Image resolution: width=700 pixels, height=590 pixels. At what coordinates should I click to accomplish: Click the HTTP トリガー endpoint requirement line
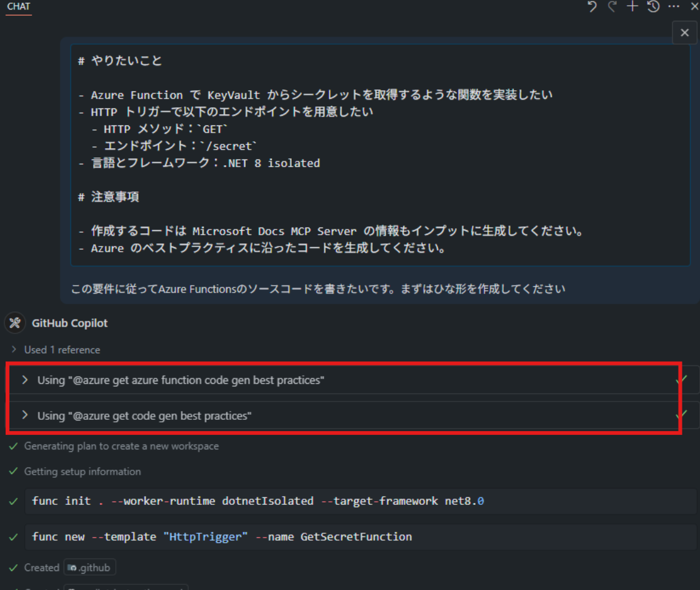pos(226,112)
